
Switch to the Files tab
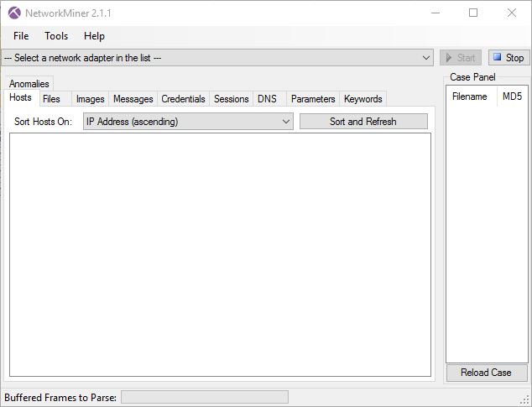point(51,99)
